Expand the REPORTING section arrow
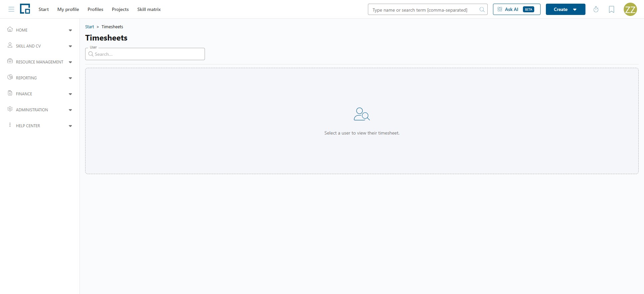 [70, 78]
